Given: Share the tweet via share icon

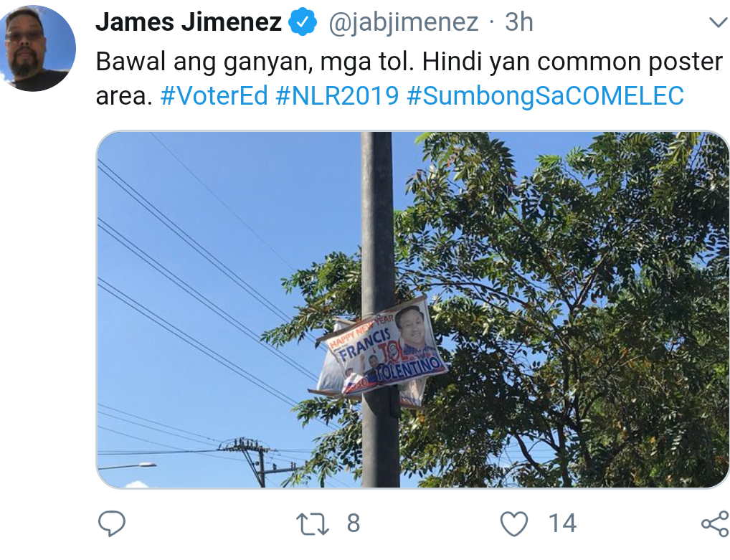Looking at the screenshot, I should (x=716, y=523).
